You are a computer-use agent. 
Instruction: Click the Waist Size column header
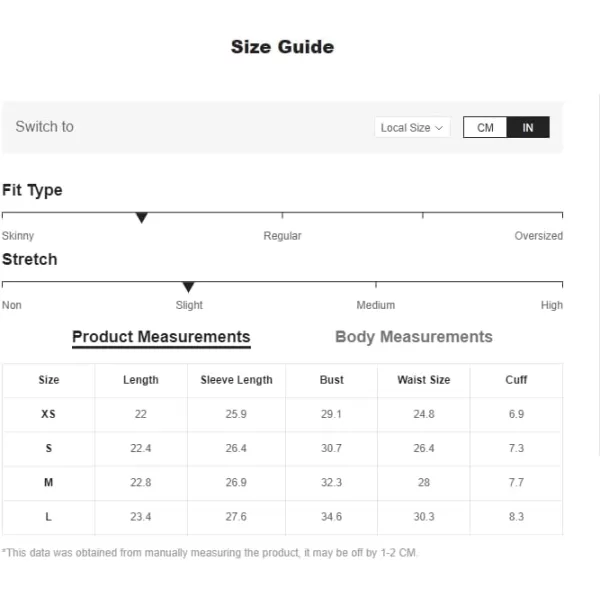click(x=424, y=380)
